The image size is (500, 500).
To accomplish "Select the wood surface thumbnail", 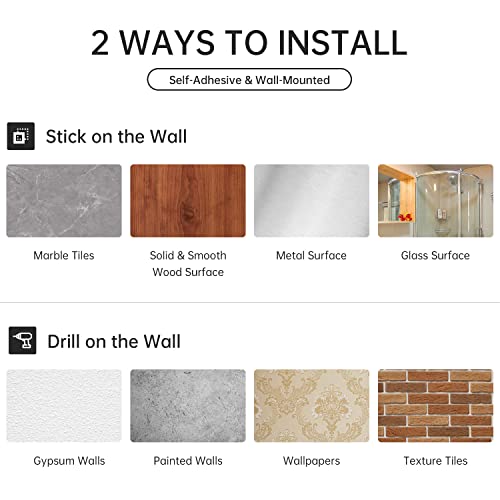I will [x=188, y=201].
